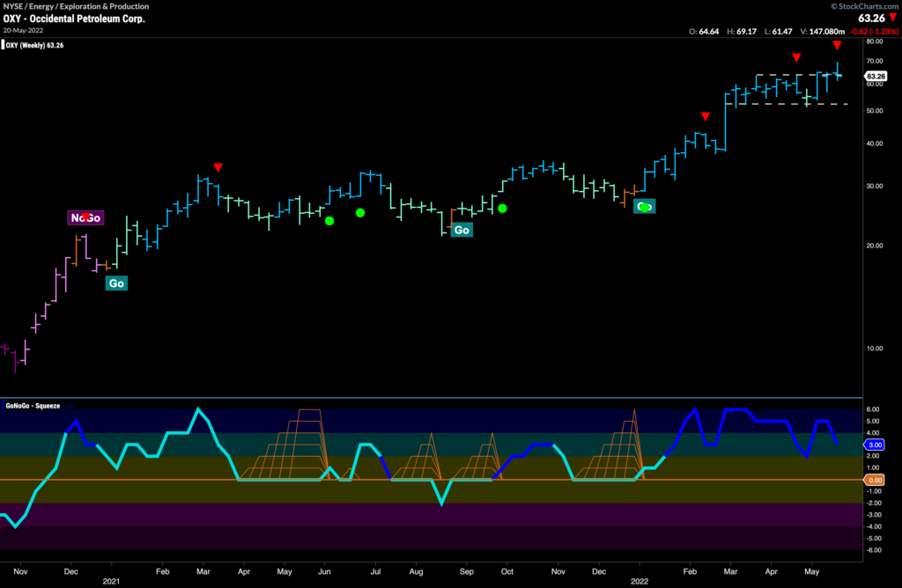902x588 pixels.
Task: Click the open value O: 64.64
Action: point(704,32)
